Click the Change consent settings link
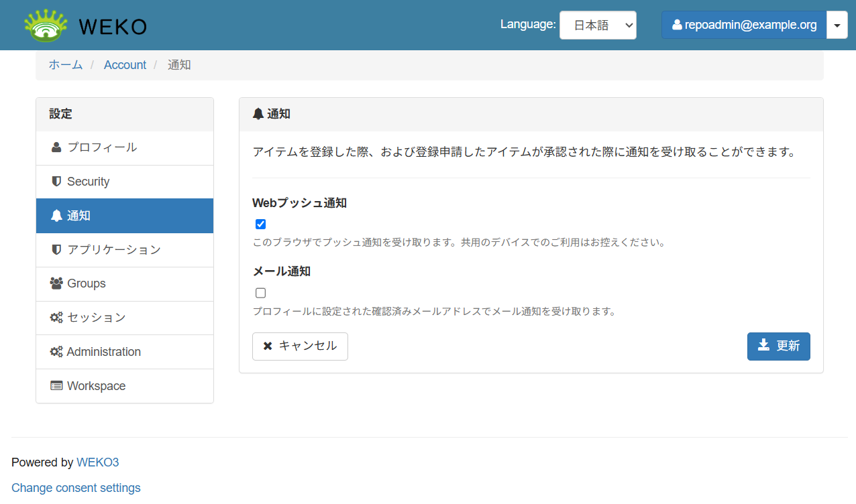This screenshot has height=504, width=856. click(x=76, y=487)
